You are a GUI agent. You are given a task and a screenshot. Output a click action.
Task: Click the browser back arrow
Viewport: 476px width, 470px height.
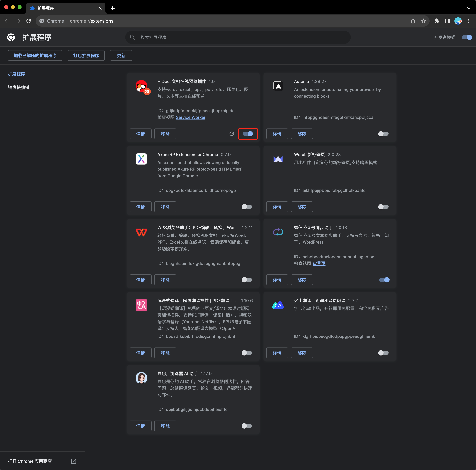tap(7, 21)
